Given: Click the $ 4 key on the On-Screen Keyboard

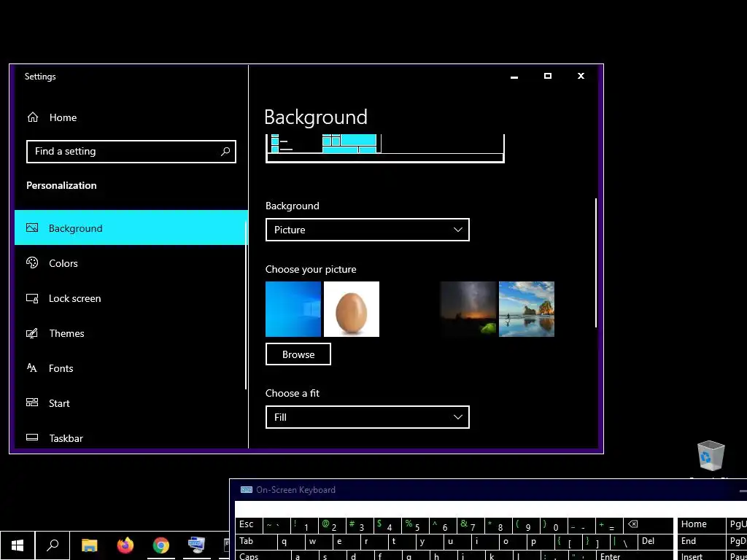Looking at the screenshot, I should point(387,525).
